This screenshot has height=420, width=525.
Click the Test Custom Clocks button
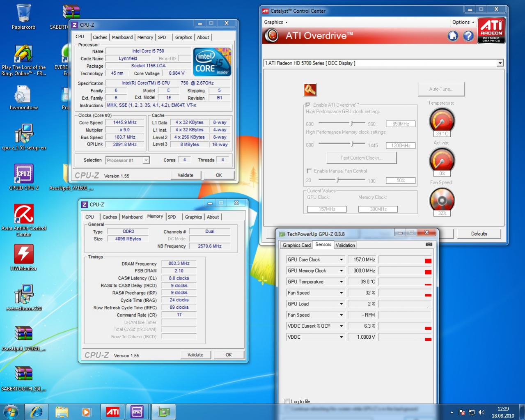361,158
